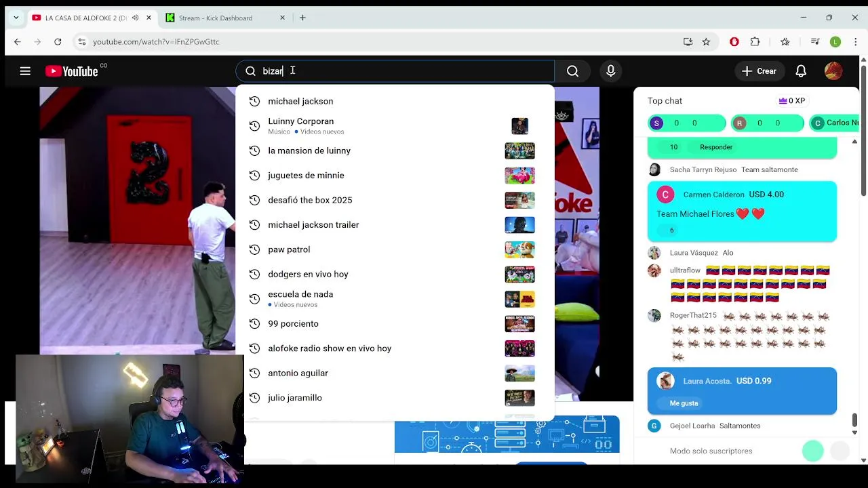
Task: Start voice search with the microphone
Action: pos(611,71)
